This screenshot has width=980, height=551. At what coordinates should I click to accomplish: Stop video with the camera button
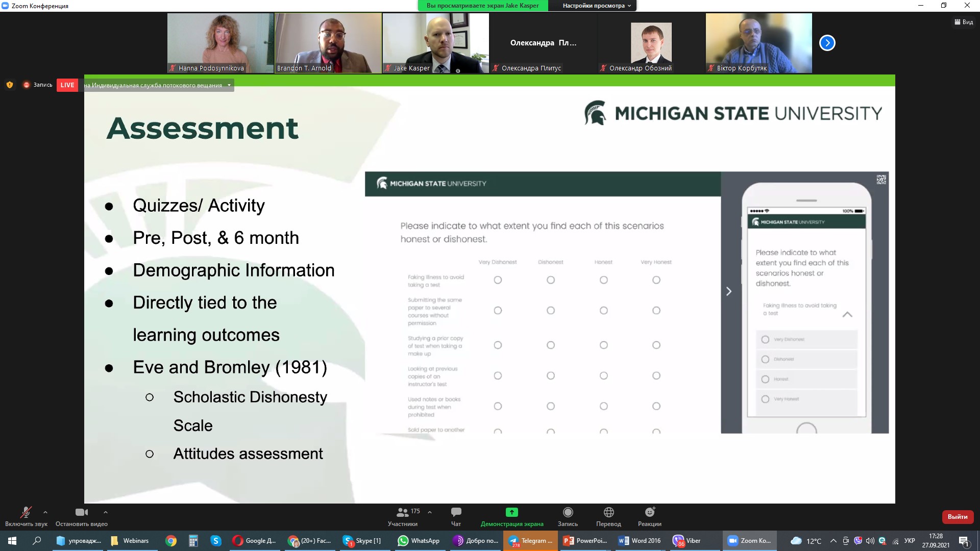click(81, 512)
